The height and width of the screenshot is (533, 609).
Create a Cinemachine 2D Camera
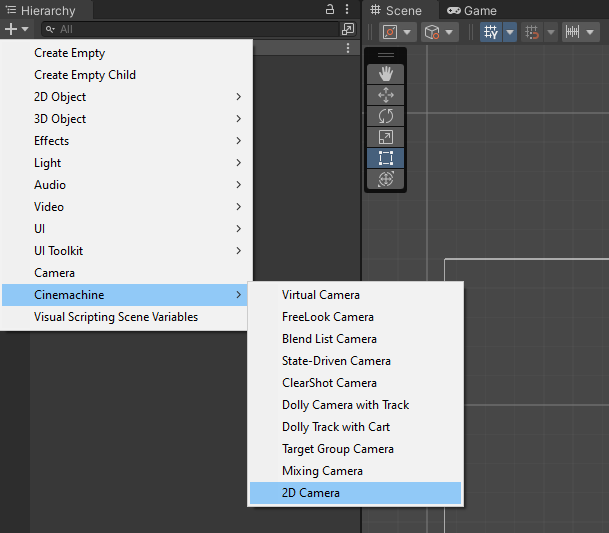[x=355, y=493]
